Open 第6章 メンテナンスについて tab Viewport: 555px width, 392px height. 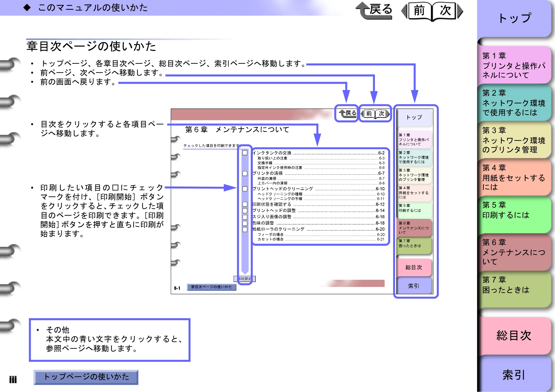[x=514, y=252]
